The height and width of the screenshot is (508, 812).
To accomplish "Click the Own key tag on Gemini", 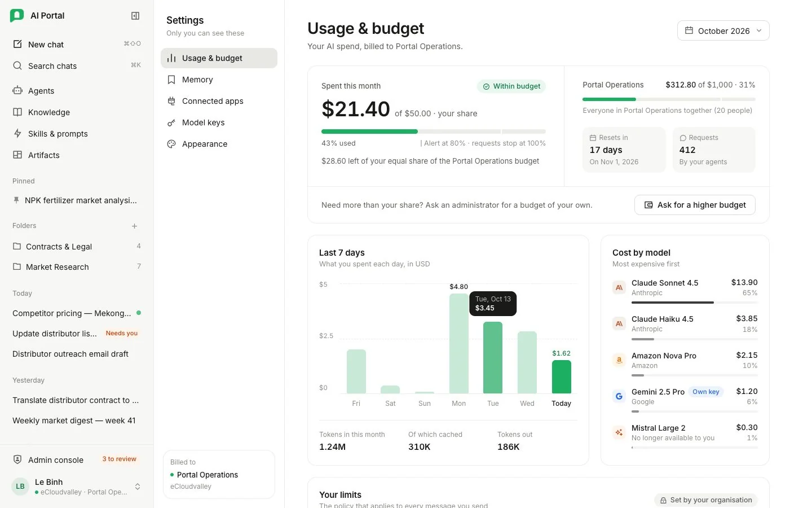I will [706, 392].
